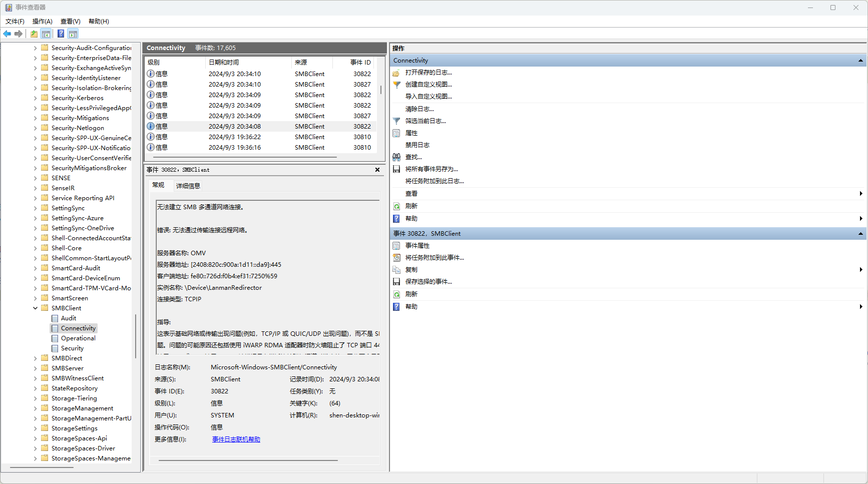Expand the Security-Kerberos tree node
Viewport: 868px width, 484px height.
click(35, 98)
